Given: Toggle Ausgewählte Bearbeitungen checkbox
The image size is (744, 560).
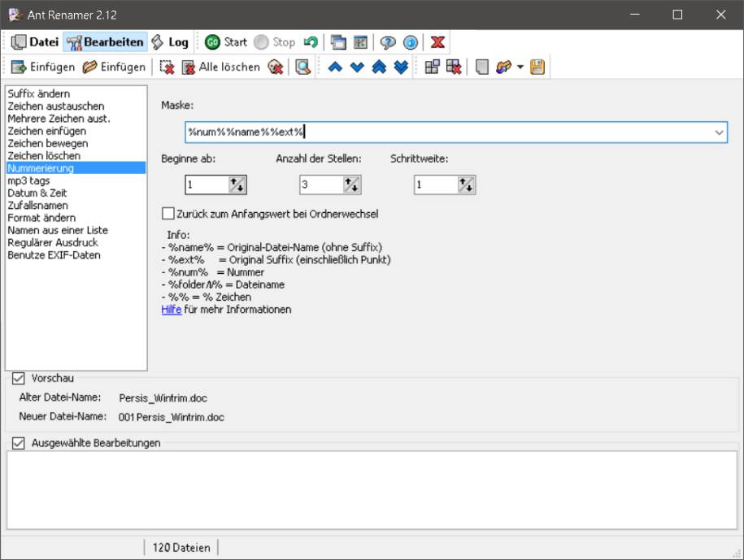Looking at the screenshot, I should [x=19, y=443].
